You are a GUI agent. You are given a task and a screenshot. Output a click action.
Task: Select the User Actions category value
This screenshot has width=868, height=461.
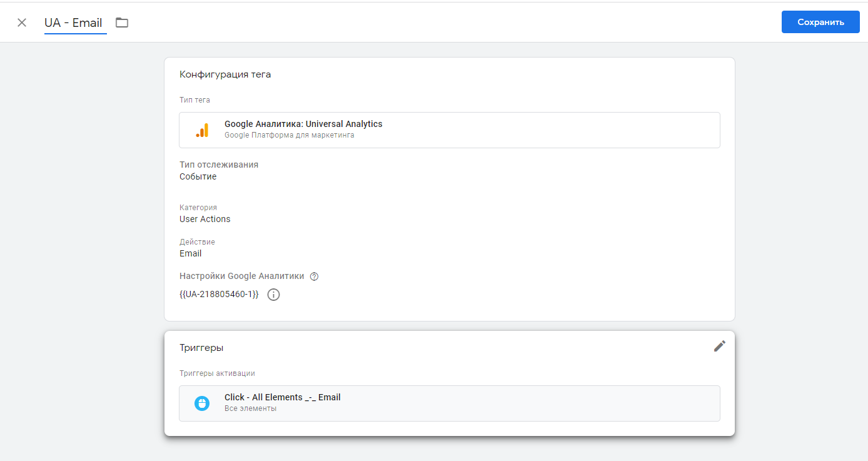pos(204,219)
